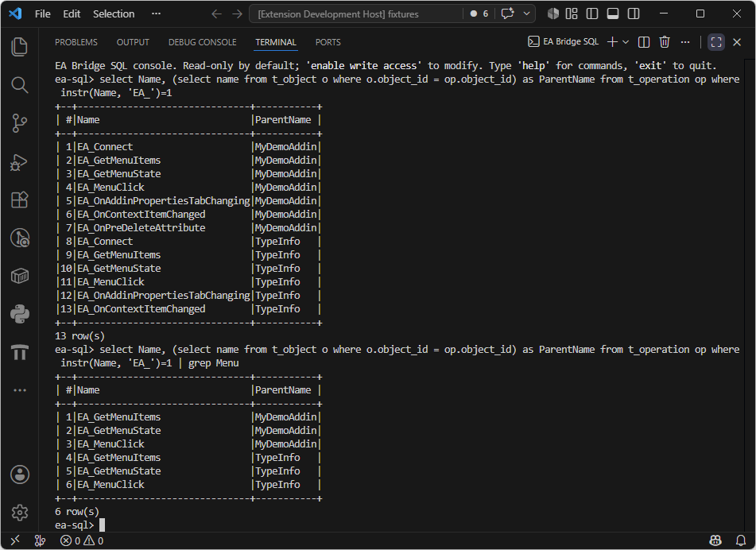The image size is (756, 550).
Task: Open Source Control view
Action: pyautogui.click(x=19, y=123)
